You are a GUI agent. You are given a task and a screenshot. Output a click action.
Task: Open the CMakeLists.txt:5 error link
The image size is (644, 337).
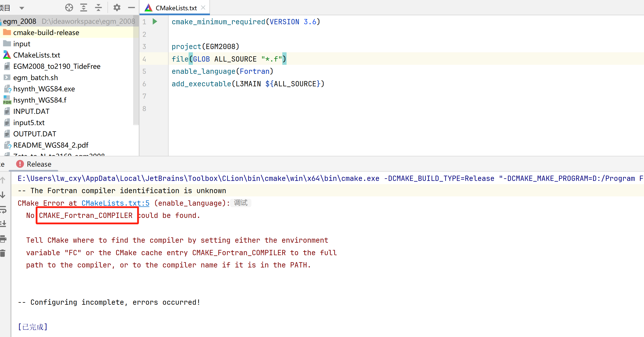click(x=115, y=203)
